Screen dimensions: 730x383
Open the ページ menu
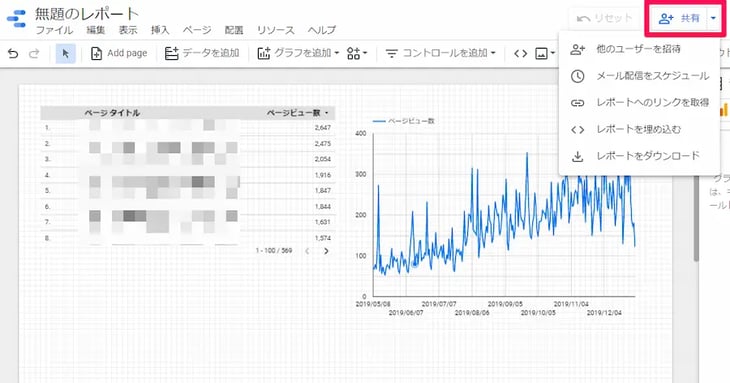[197, 30]
